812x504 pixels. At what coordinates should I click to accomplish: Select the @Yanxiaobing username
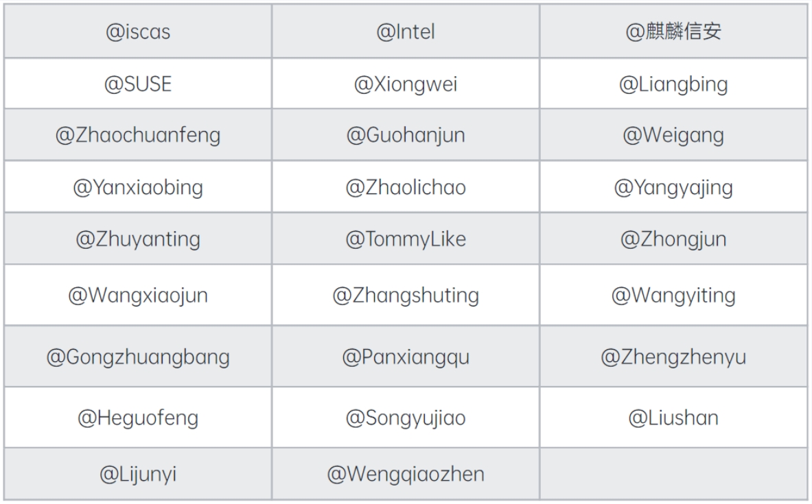[x=138, y=187]
